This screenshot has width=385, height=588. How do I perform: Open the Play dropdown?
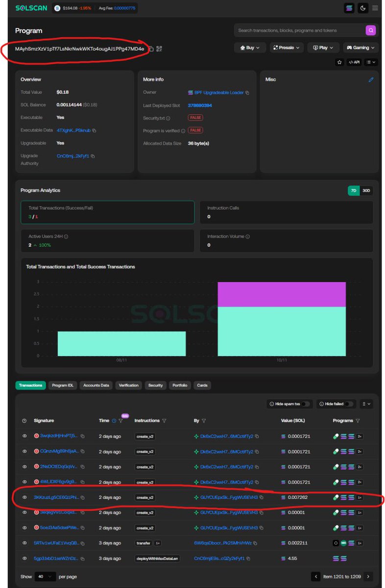(323, 48)
